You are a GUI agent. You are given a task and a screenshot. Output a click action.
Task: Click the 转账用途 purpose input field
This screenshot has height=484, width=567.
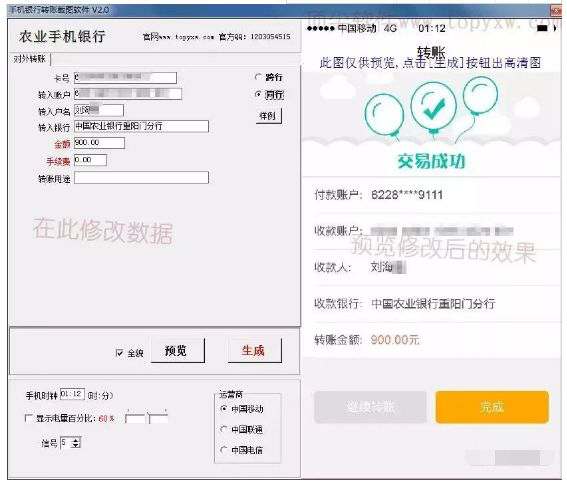[141, 178]
